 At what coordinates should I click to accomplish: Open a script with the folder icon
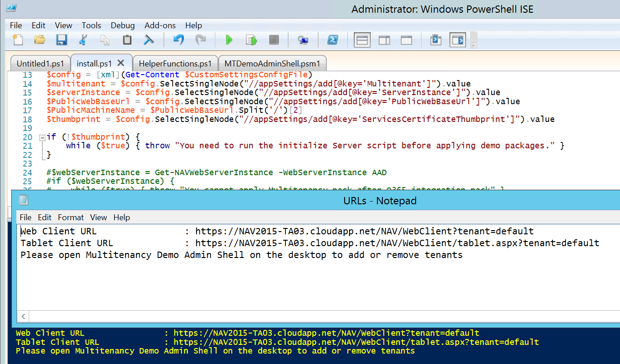pyautogui.click(x=40, y=40)
